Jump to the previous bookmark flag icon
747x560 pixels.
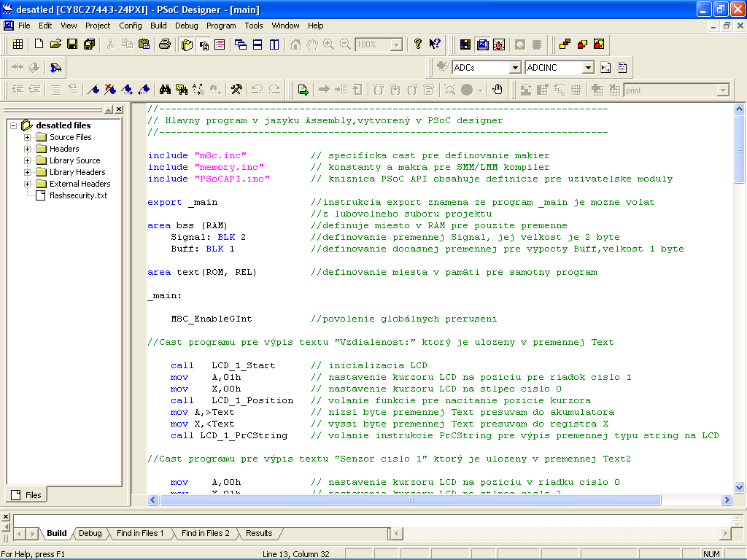(144, 90)
